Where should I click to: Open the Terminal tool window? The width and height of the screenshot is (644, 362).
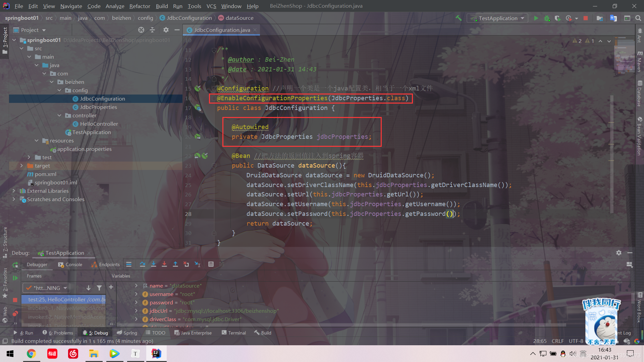pyautogui.click(x=234, y=333)
